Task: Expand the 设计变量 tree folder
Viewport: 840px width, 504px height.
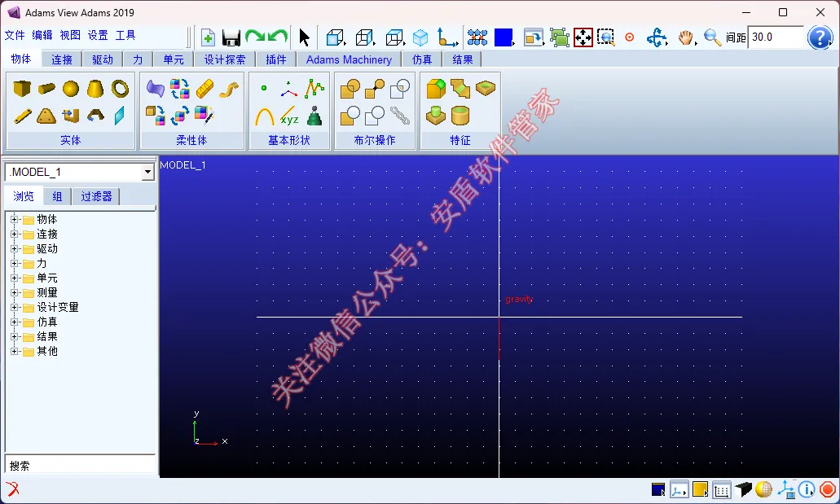Action: [x=15, y=308]
